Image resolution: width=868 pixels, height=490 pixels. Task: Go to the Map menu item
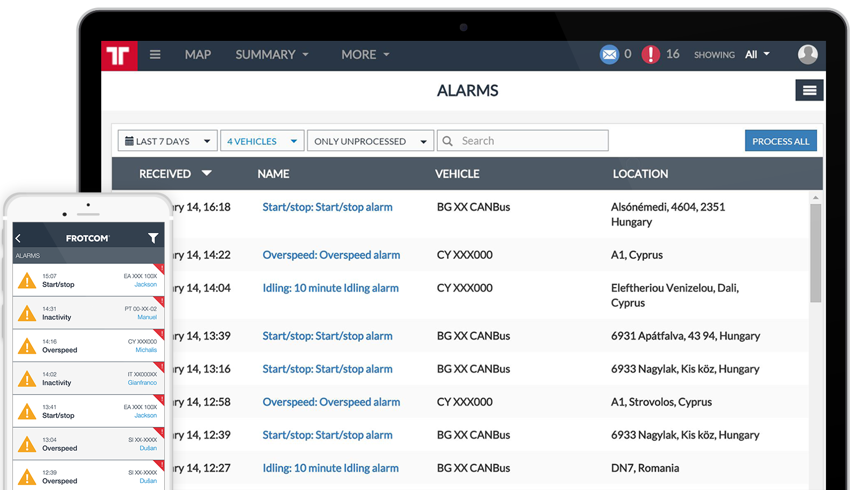(x=198, y=54)
